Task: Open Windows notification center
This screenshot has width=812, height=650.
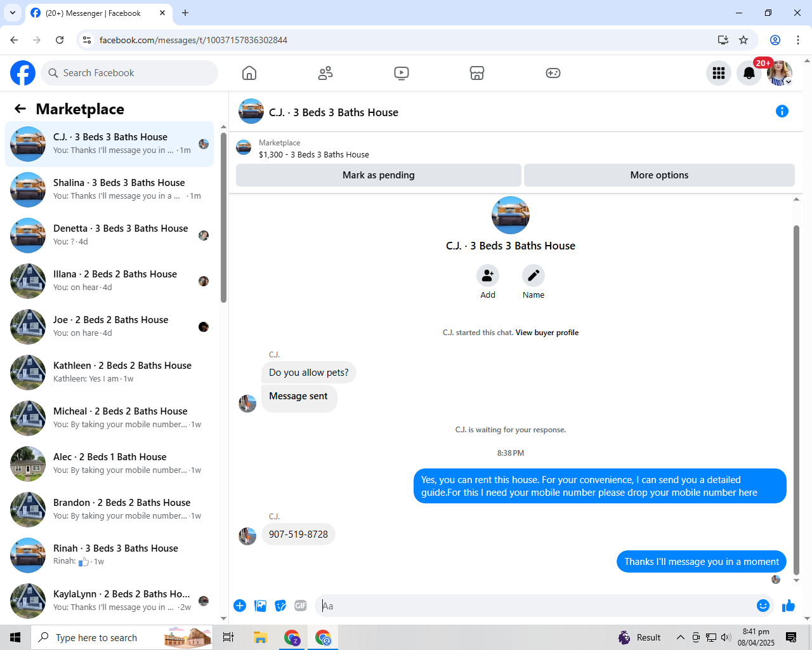Action: (x=791, y=637)
